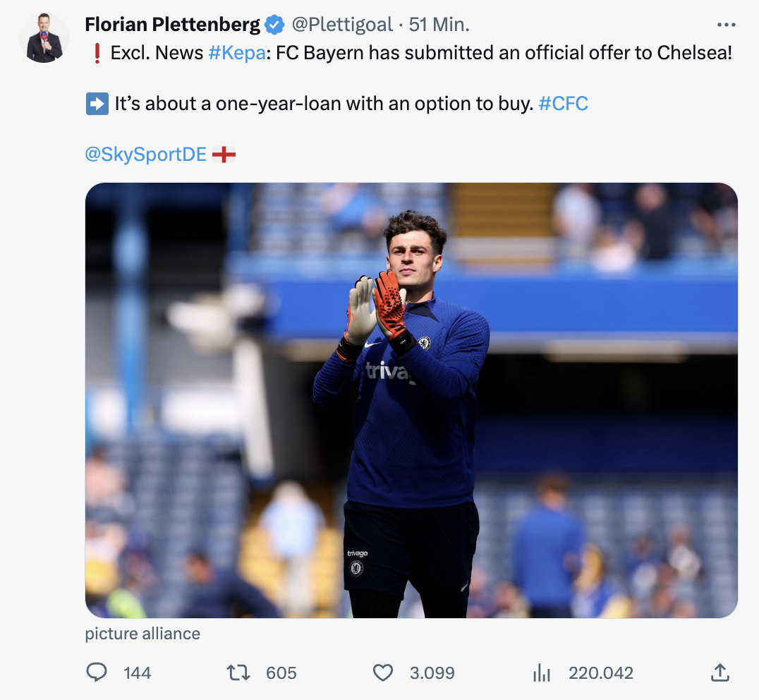Viewport: 759px width, 700px height.
Task: Open view analytics bar chart icon
Action: (x=541, y=673)
